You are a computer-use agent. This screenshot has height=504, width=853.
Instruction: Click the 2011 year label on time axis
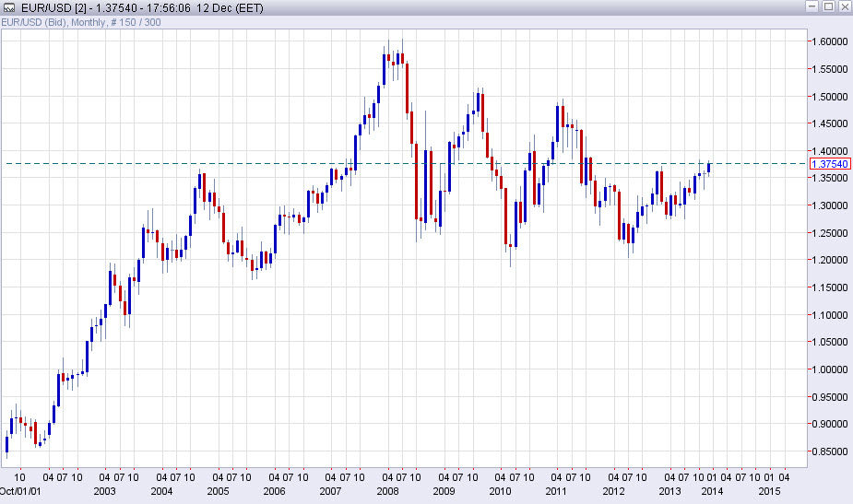coord(555,492)
